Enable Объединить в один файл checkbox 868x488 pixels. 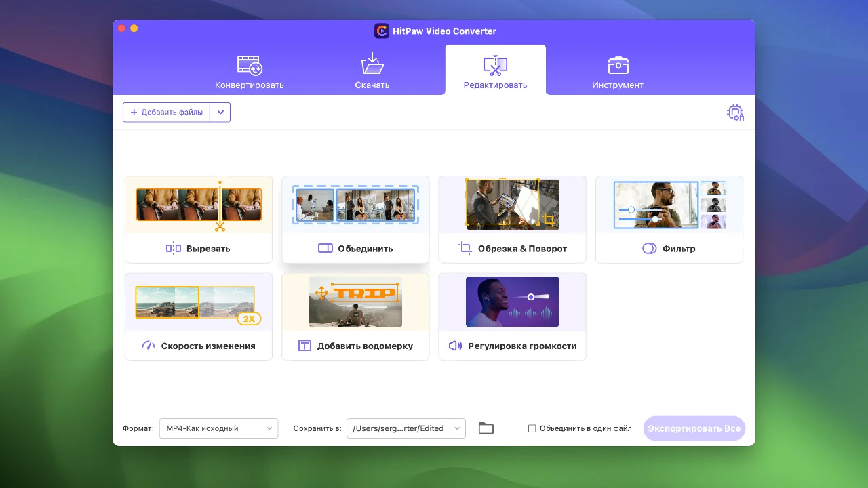click(532, 428)
